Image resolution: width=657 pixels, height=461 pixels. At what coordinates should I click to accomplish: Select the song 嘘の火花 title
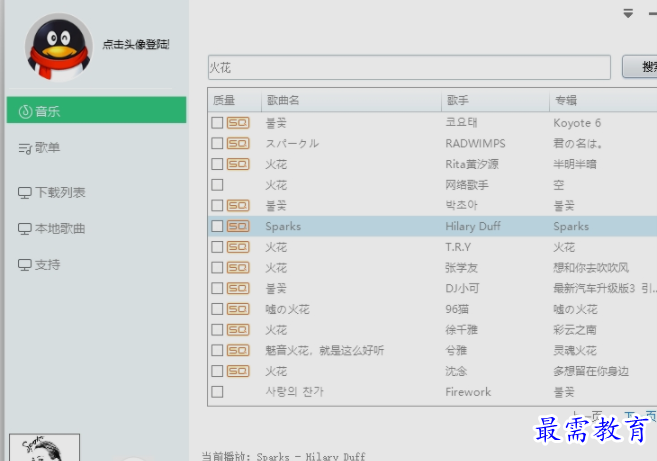(287, 309)
